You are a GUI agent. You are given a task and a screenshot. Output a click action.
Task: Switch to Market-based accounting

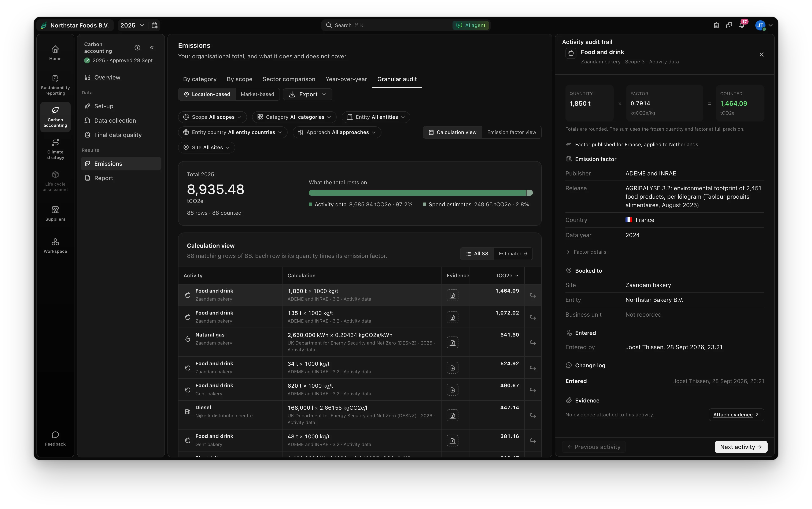(x=257, y=94)
